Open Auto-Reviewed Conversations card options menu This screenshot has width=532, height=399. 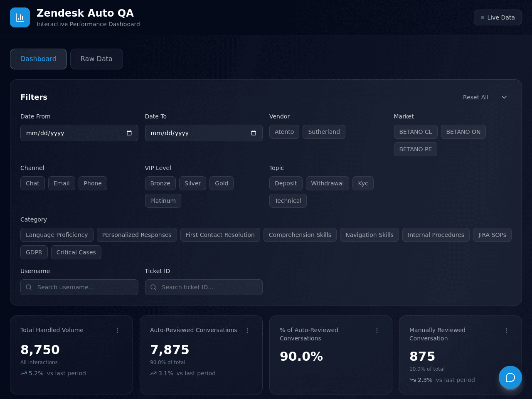pos(247,331)
